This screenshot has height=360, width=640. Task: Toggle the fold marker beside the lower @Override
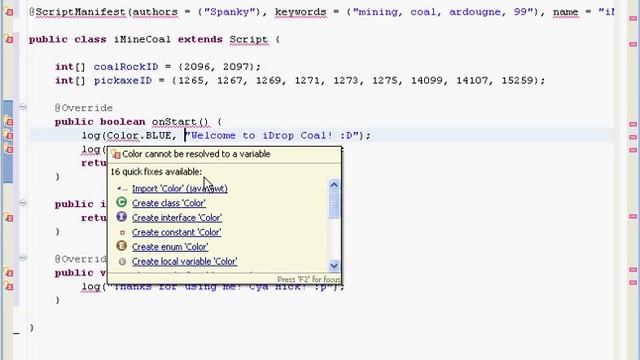[23, 258]
